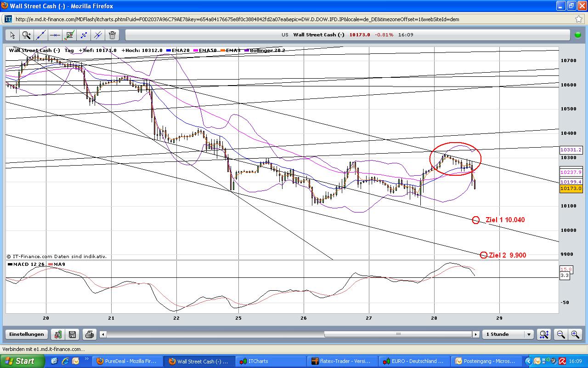This screenshot has width=588, height=368.
Task: Select the arrow selection tool
Action: coord(12,35)
